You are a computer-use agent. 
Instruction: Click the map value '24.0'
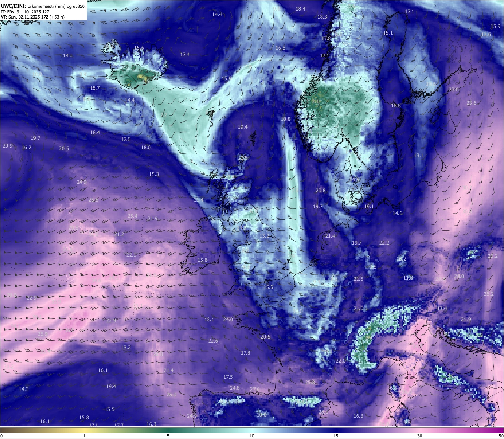point(228,319)
